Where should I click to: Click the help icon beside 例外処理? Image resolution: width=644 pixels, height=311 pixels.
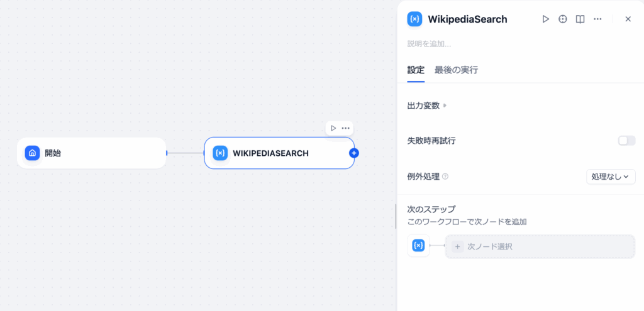click(445, 177)
